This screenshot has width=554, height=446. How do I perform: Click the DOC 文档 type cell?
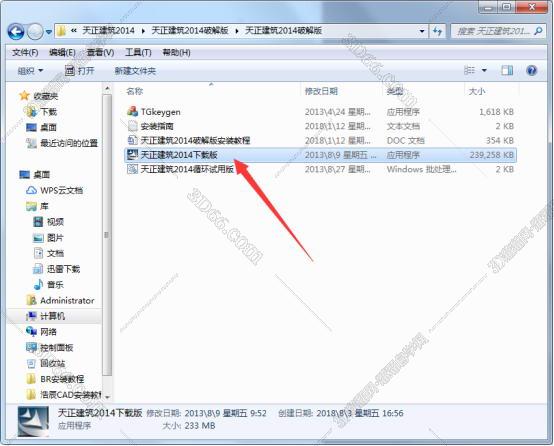click(x=405, y=141)
